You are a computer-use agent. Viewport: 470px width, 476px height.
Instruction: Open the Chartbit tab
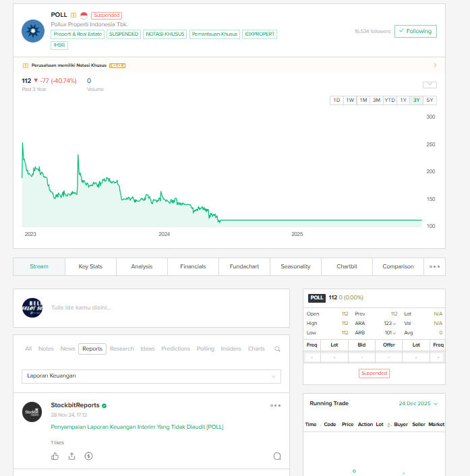coord(347,266)
